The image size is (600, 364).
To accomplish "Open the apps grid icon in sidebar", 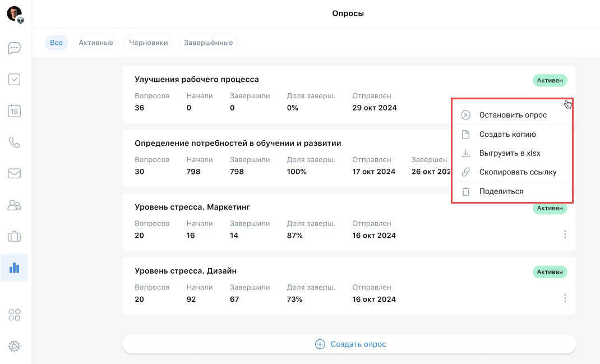I will pyautogui.click(x=15, y=315).
